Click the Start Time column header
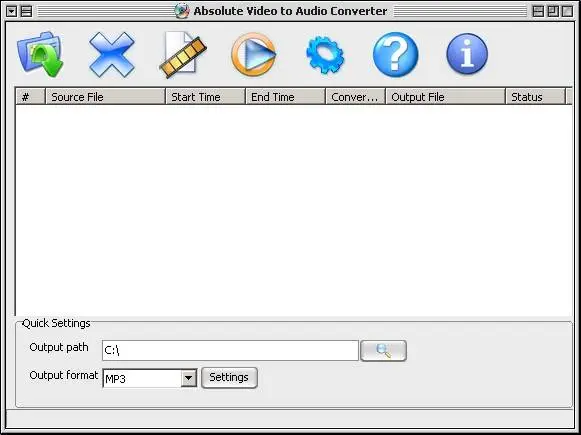The width and height of the screenshot is (581, 435). [x=205, y=97]
